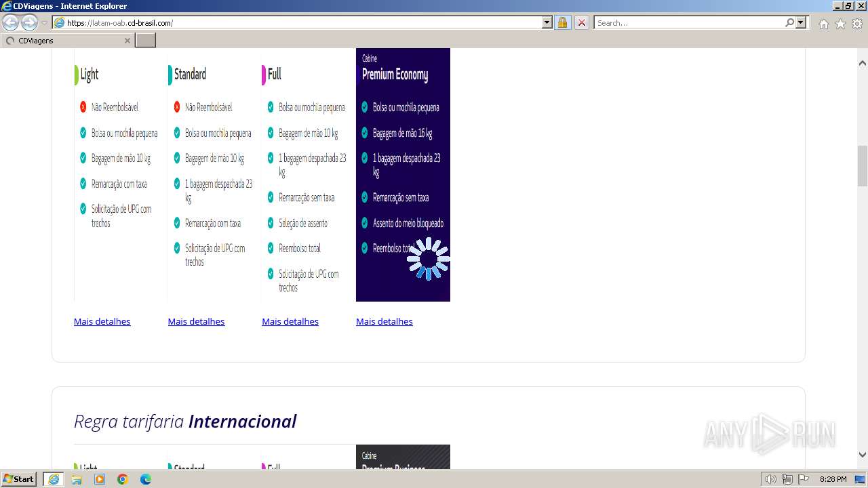Click check icon by Light Solicitação de UPG
Screen dimensions: 868x488
click(x=83, y=209)
